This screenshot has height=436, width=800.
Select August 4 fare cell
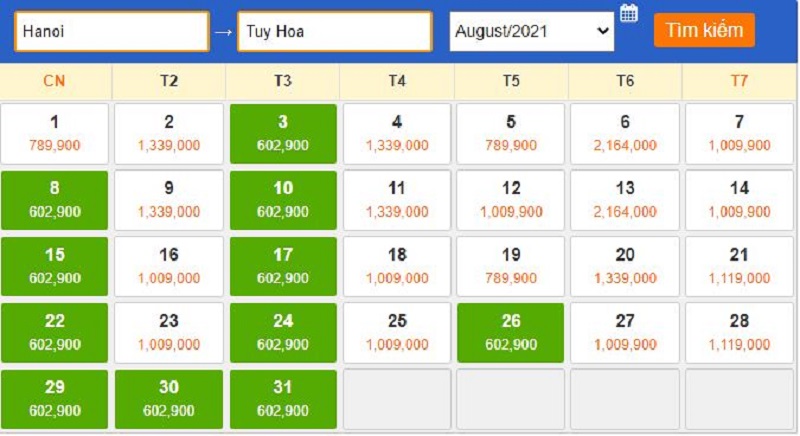pyautogui.click(x=397, y=134)
